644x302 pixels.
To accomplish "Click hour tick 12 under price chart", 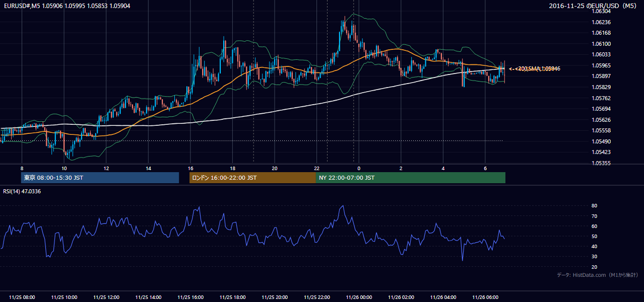I will coord(106,168).
